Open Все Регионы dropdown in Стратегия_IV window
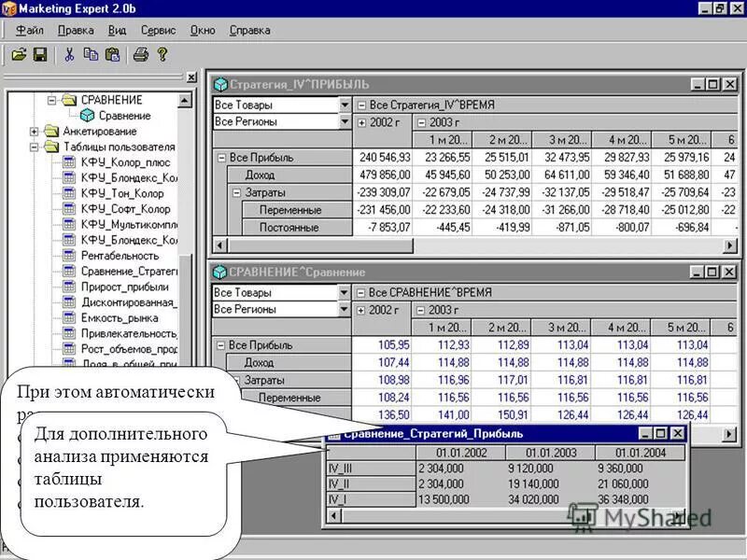 [345, 122]
